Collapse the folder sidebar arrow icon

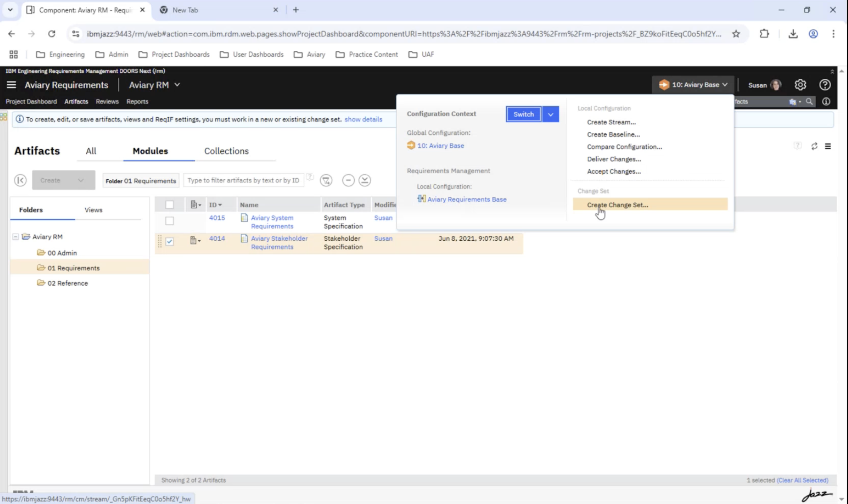(20, 180)
